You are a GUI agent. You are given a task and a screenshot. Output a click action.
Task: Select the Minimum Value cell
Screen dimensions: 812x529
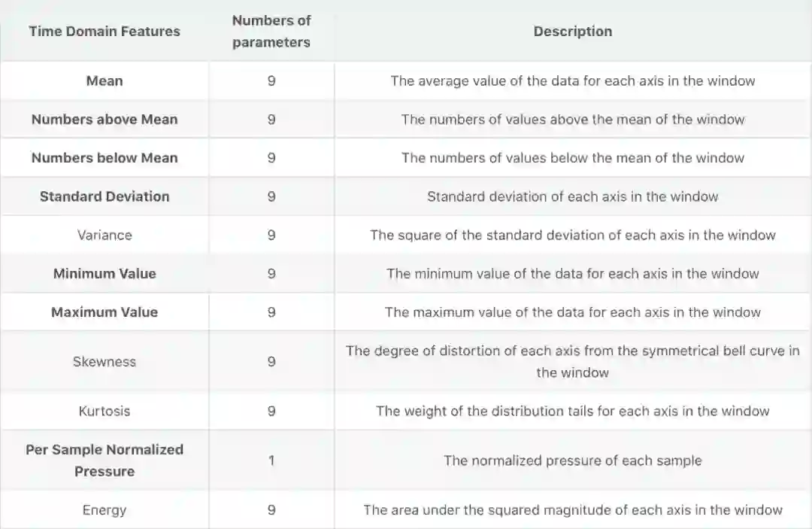[105, 274]
